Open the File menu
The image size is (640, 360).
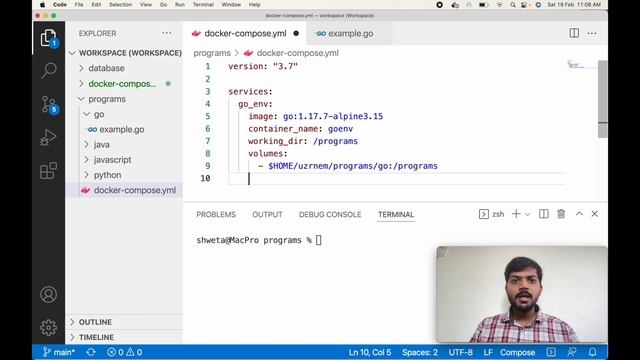(79, 5)
